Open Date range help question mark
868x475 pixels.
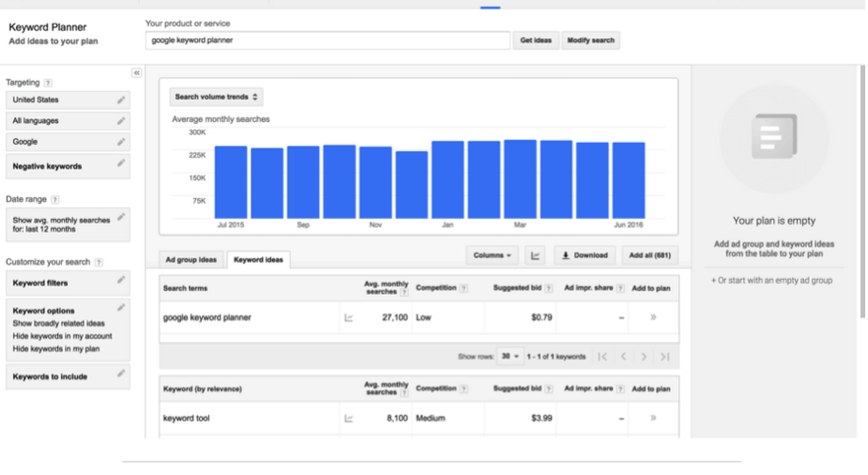(x=55, y=199)
